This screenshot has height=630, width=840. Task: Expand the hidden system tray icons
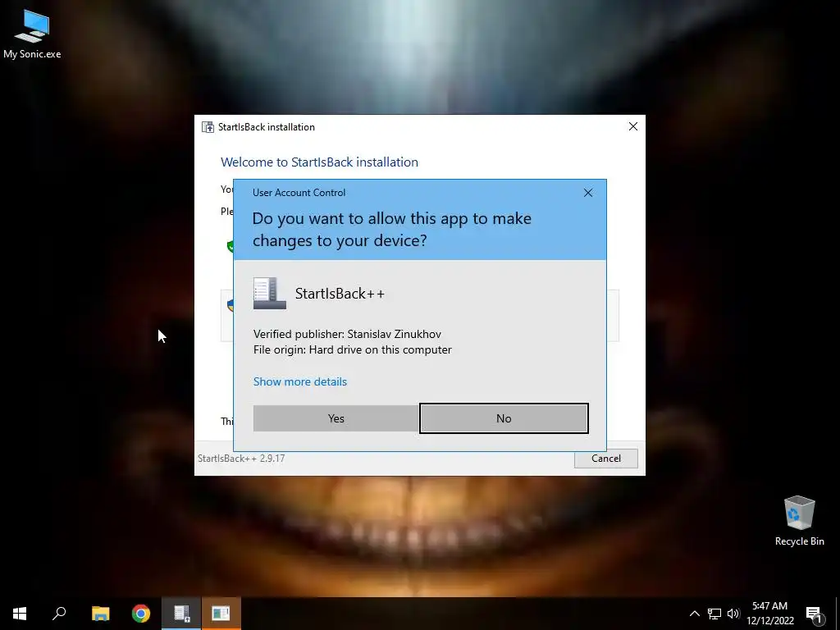coord(694,614)
